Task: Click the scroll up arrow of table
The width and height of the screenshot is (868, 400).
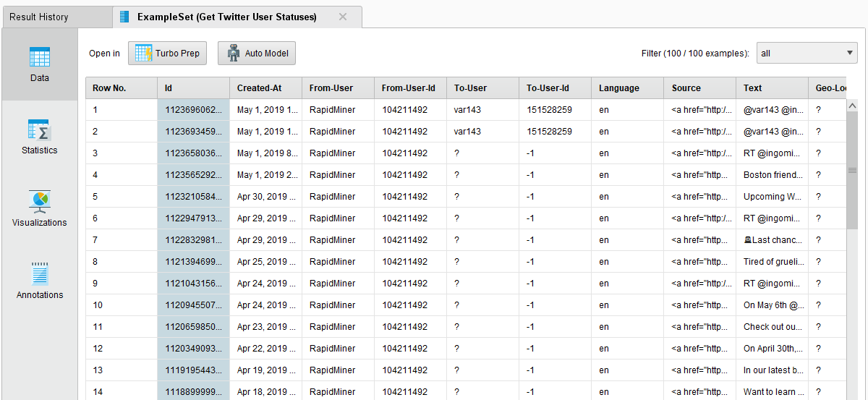Action: (x=851, y=106)
